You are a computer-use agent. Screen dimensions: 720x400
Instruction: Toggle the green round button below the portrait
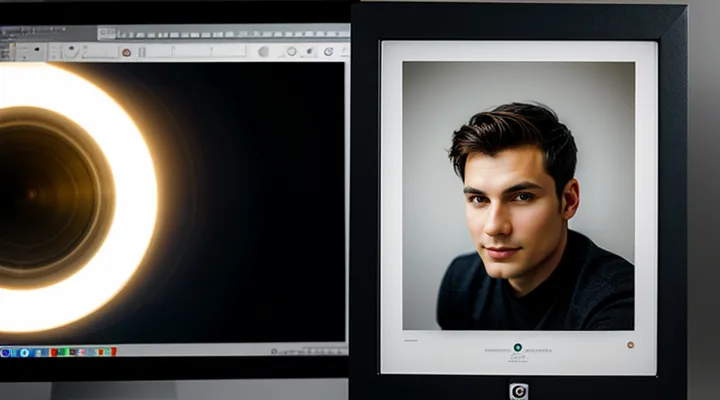coord(517,347)
